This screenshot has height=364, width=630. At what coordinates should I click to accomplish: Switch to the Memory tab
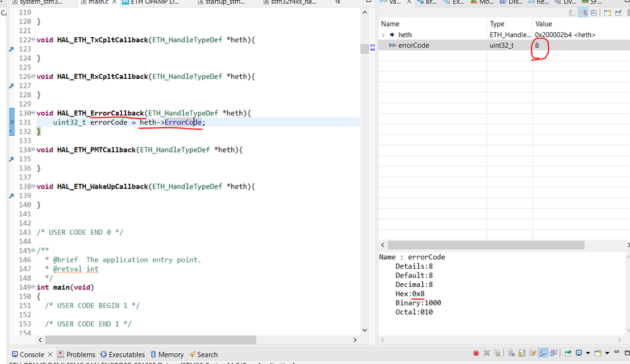click(167, 355)
